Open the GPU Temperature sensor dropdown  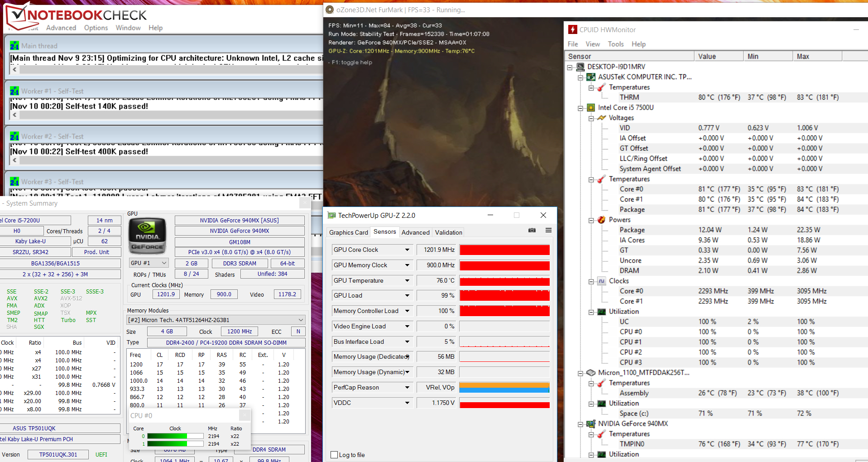point(407,281)
